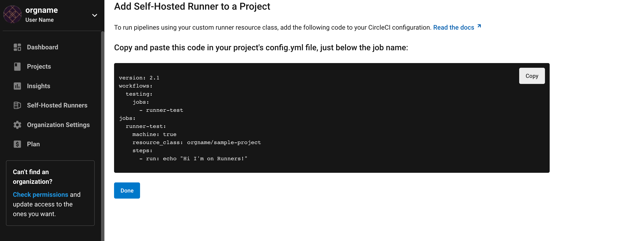The image size is (644, 241).
Task: Click the Organization Settings gear icon
Action: pos(17,125)
